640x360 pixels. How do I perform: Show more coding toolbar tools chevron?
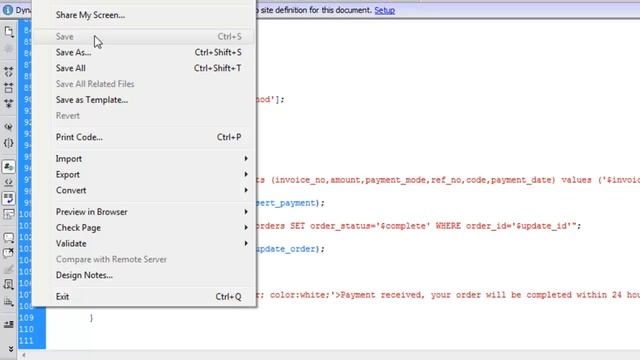point(11,349)
